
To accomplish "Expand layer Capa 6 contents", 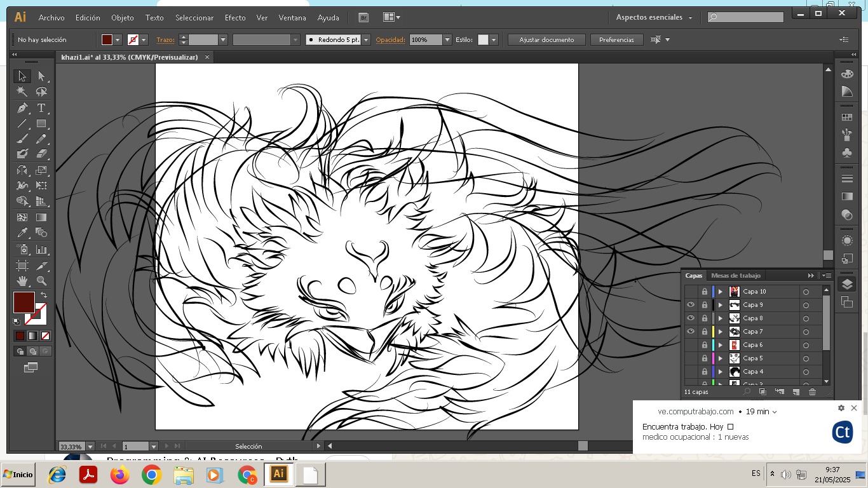I will (720, 345).
